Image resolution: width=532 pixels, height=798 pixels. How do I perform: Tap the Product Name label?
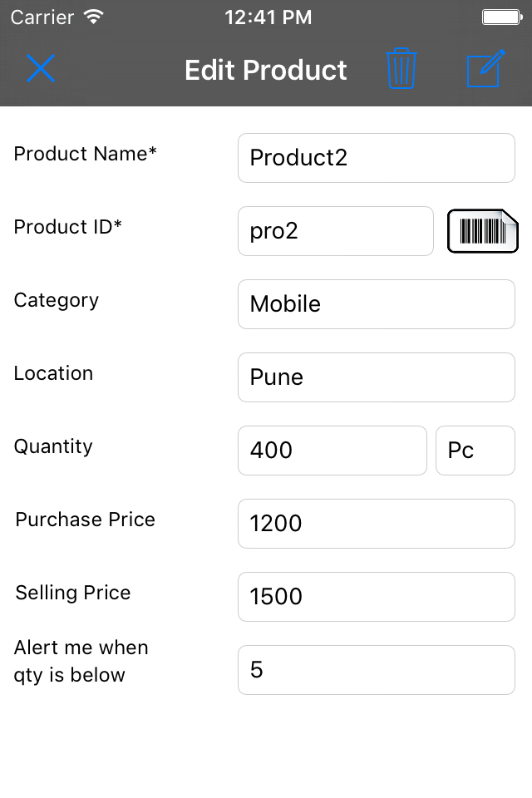point(84,154)
